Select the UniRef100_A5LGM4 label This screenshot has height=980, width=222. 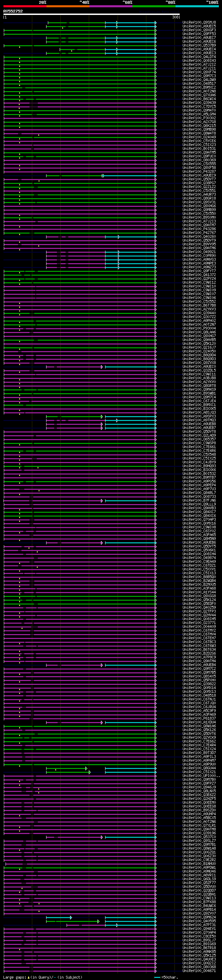tap(199, 114)
